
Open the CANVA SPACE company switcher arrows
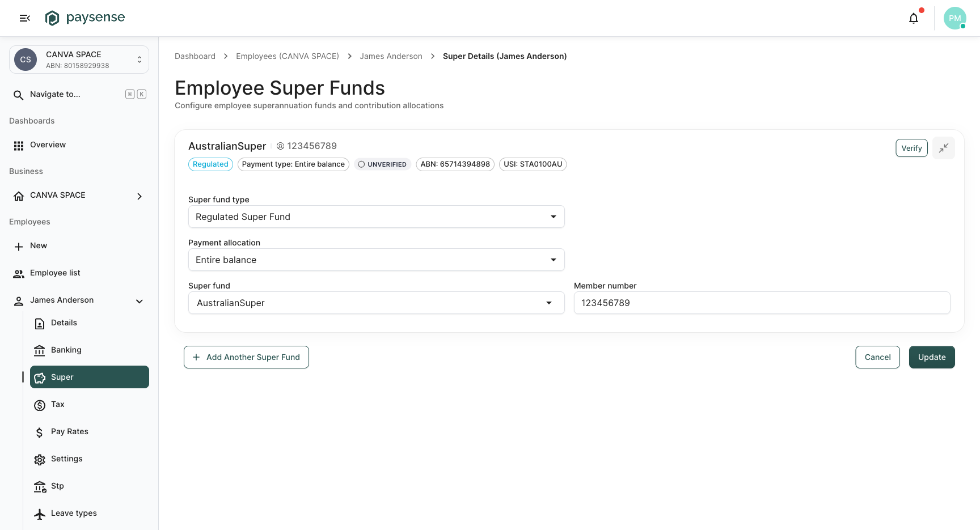coord(140,60)
